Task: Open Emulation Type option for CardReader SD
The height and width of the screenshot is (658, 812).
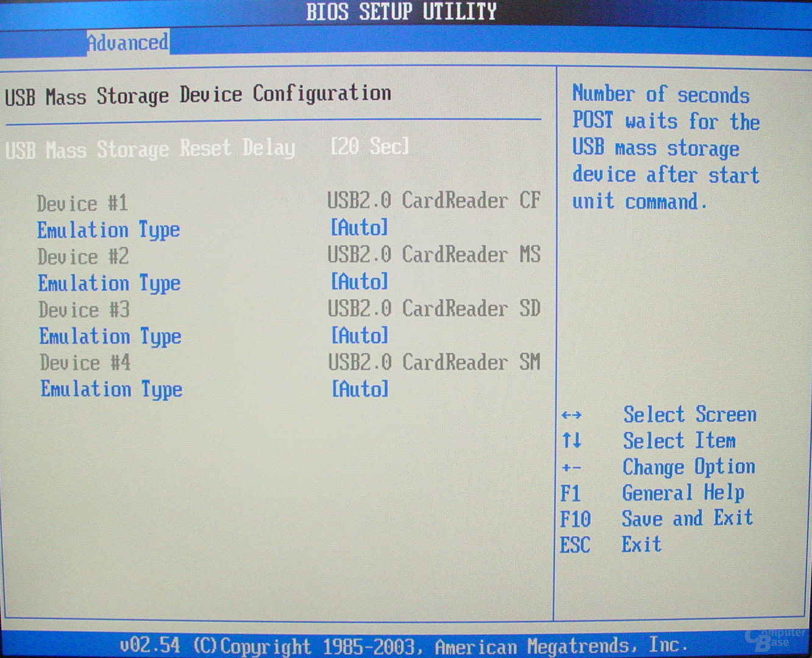Action: tap(360, 334)
